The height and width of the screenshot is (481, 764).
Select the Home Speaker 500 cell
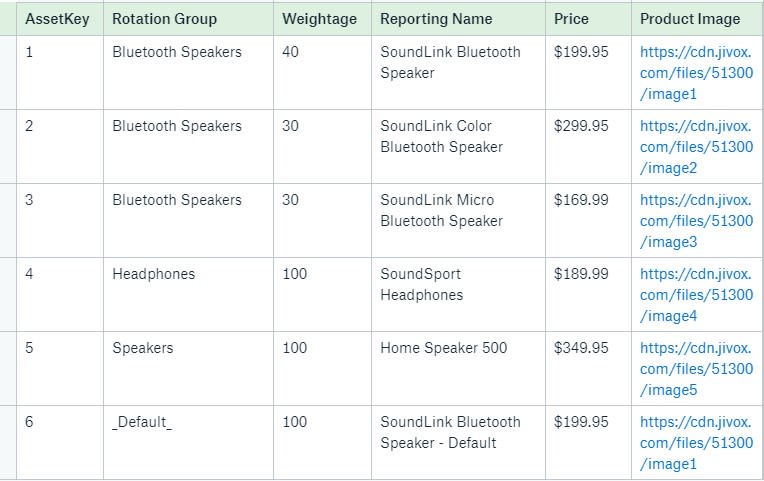[x=443, y=348]
